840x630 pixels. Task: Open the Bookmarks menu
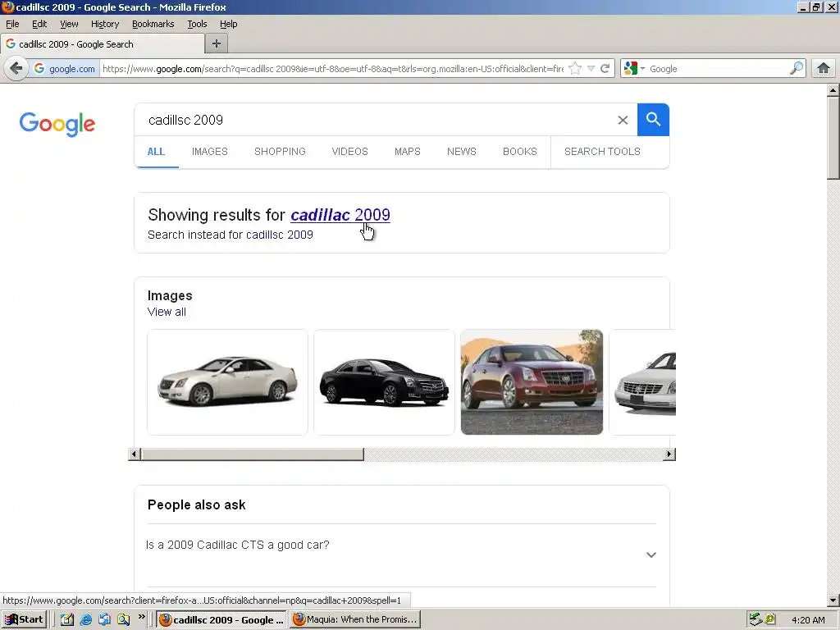[153, 24]
